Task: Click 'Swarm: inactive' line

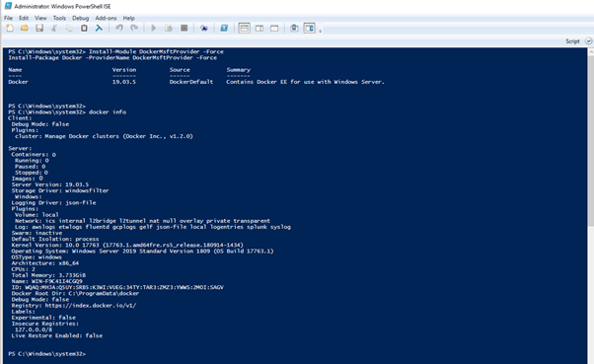Action: 37,233
